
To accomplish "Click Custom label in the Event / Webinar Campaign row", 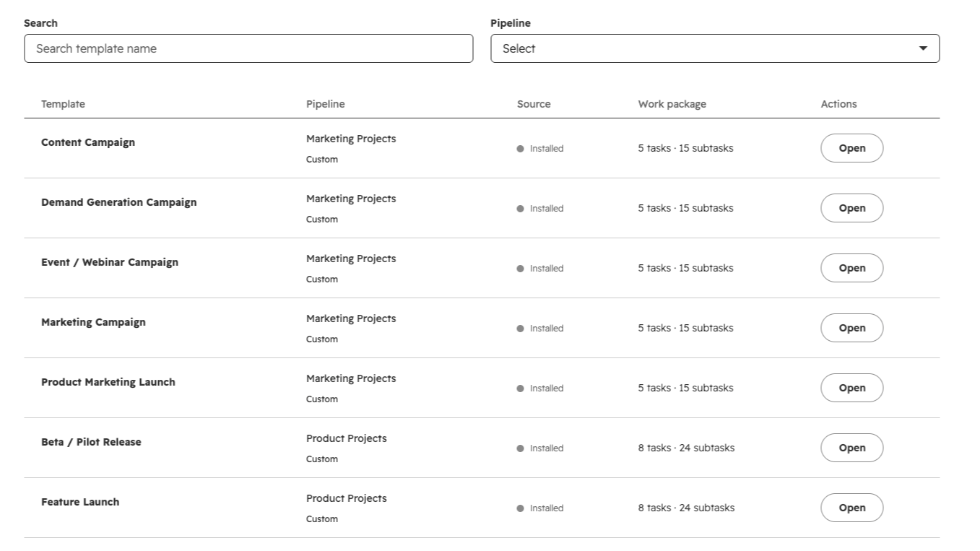I will (322, 279).
